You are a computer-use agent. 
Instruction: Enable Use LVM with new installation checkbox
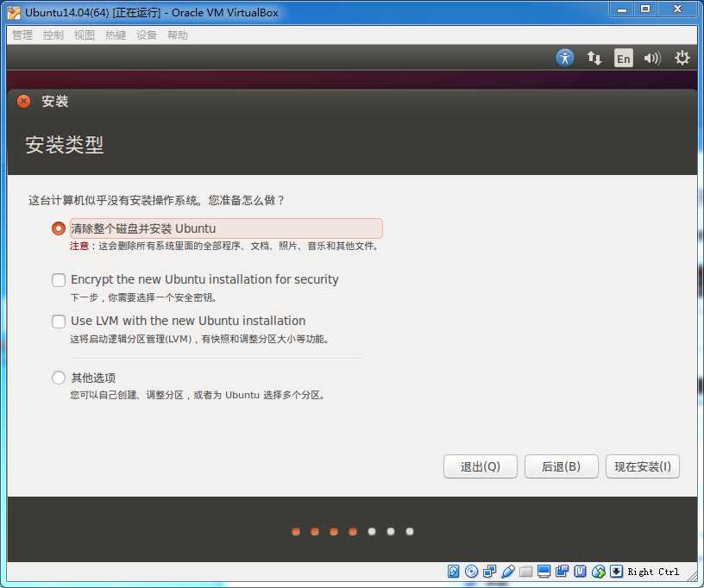click(59, 321)
